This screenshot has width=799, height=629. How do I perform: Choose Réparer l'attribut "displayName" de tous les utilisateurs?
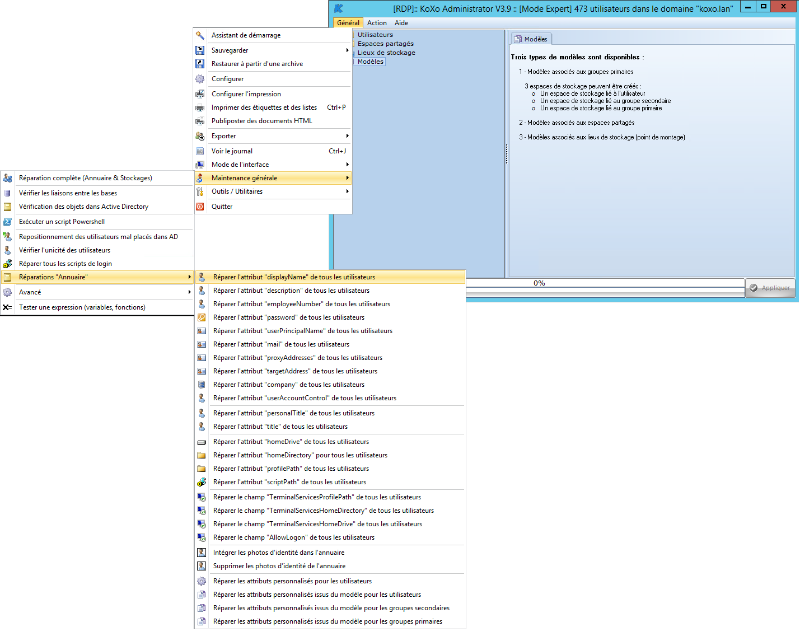(330, 277)
